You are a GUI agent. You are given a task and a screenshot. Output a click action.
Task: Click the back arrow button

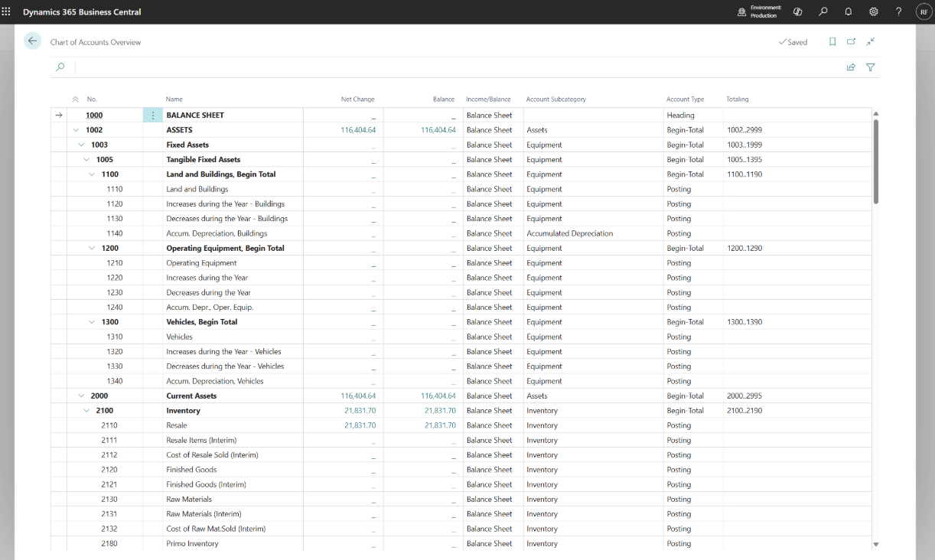[x=32, y=41]
